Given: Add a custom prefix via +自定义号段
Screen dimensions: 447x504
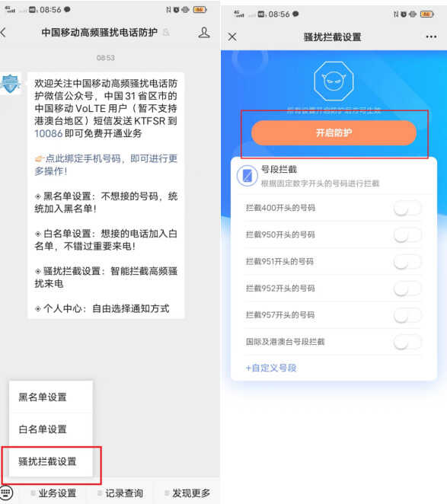Looking at the screenshot, I should click(x=271, y=368).
